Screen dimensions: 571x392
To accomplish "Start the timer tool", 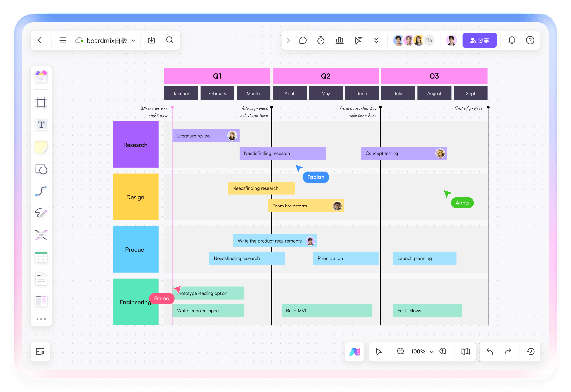I will click(x=321, y=40).
